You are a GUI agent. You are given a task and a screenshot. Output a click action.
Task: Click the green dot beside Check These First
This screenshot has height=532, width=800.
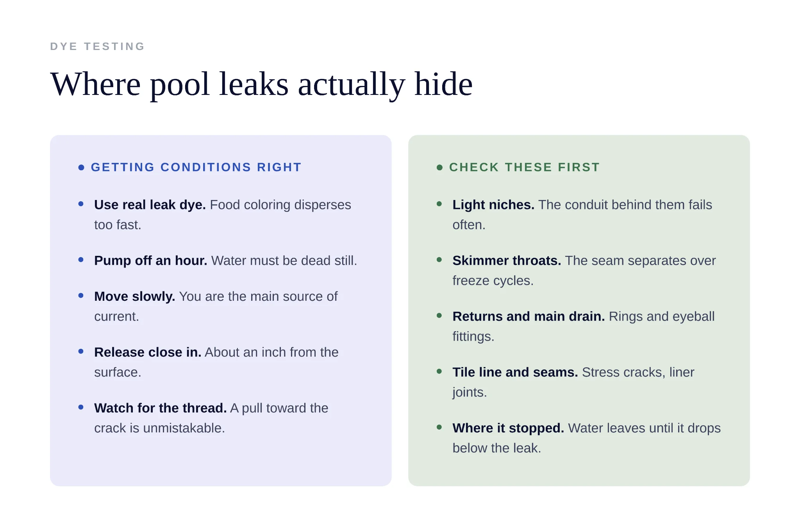point(439,168)
